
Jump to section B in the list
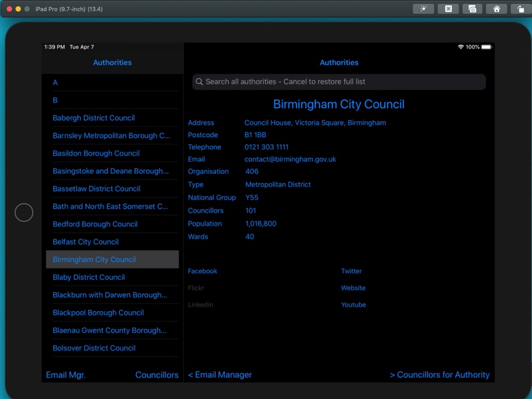click(x=112, y=100)
